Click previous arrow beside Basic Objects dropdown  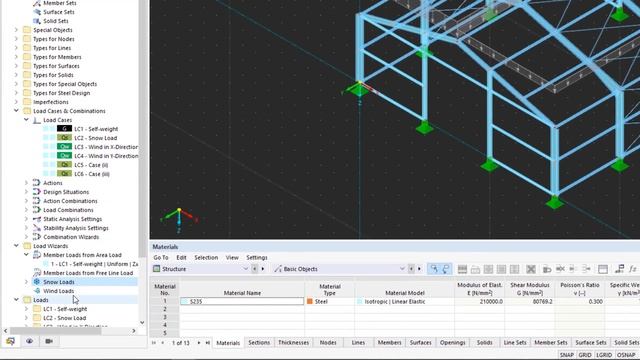(411, 269)
